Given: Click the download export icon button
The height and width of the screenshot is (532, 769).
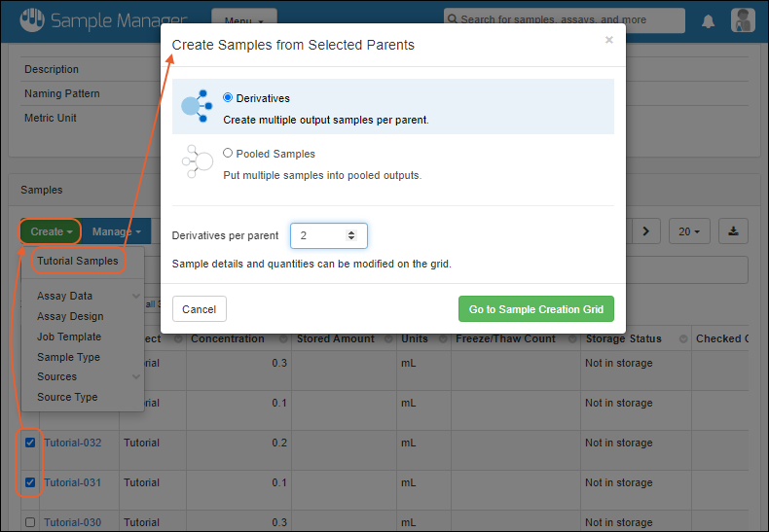Looking at the screenshot, I should point(734,231).
